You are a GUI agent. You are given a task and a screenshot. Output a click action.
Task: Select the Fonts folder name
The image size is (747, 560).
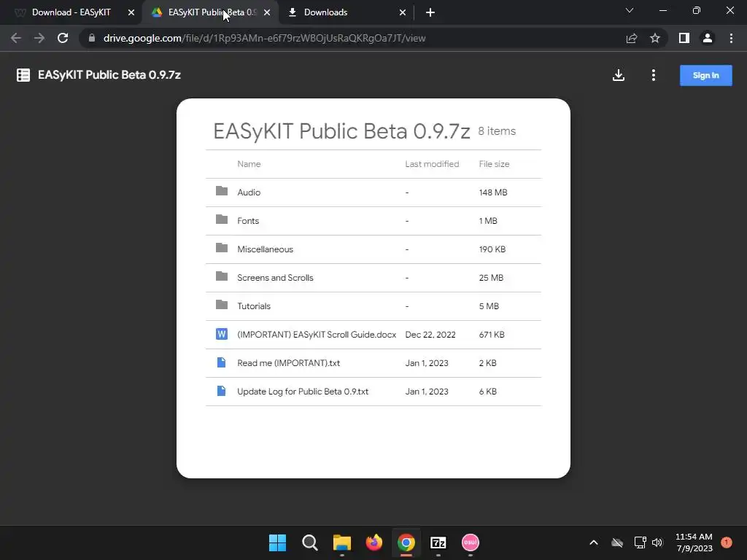coord(248,221)
